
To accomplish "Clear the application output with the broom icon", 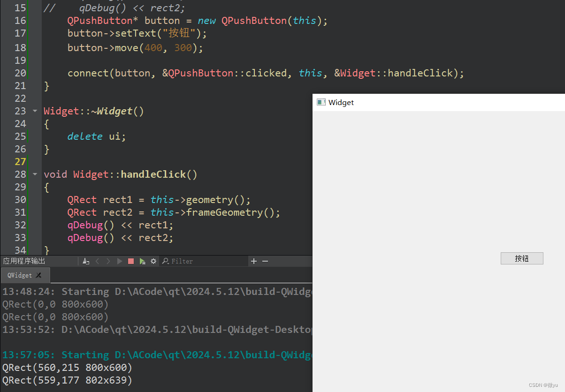I will coord(86,261).
